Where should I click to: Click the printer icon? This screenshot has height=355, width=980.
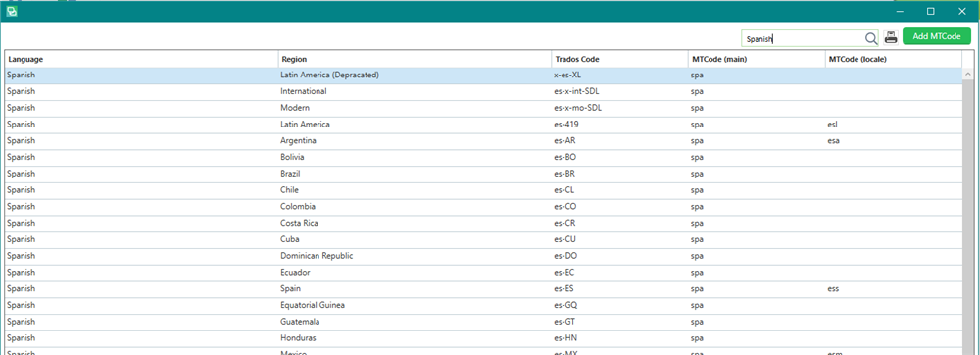(891, 38)
